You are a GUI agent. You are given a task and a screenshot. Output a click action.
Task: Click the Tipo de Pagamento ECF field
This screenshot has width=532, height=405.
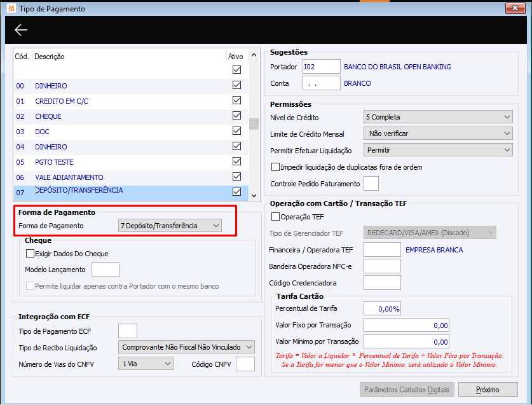point(128,331)
